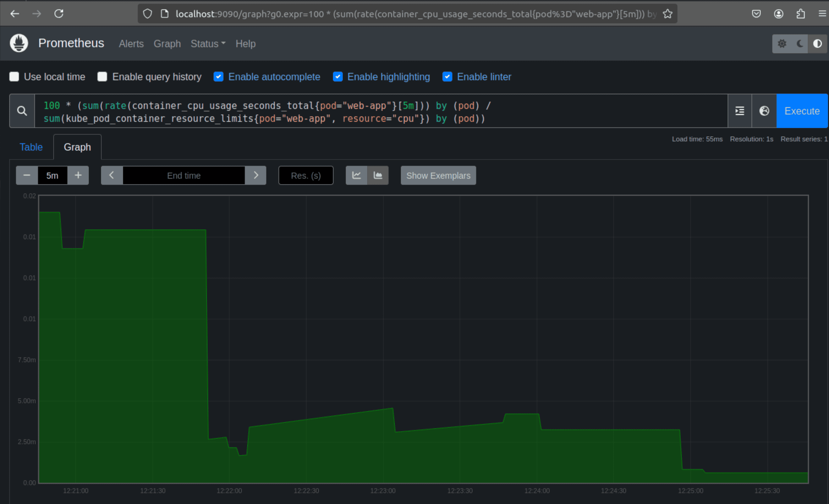The height and width of the screenshot is (504, 829).
Task: Format the expression with the indent icon
Action: (x=740, y=111)
